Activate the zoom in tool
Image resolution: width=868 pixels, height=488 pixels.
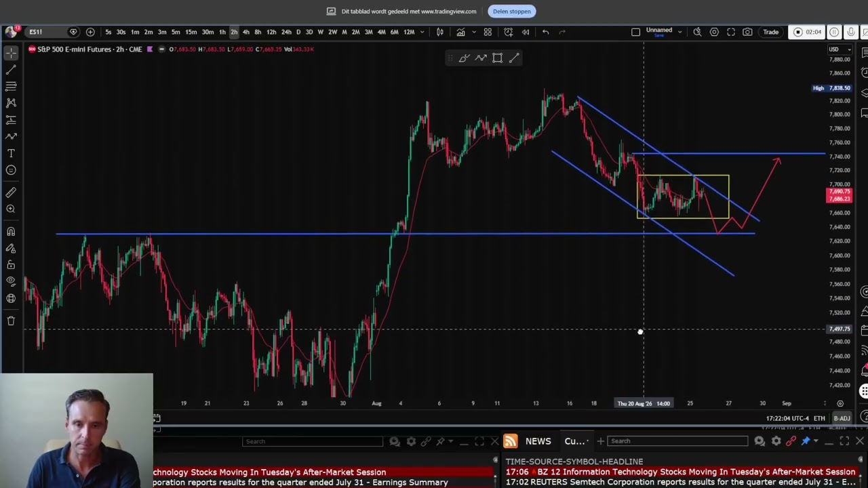(x=11, y=209)
